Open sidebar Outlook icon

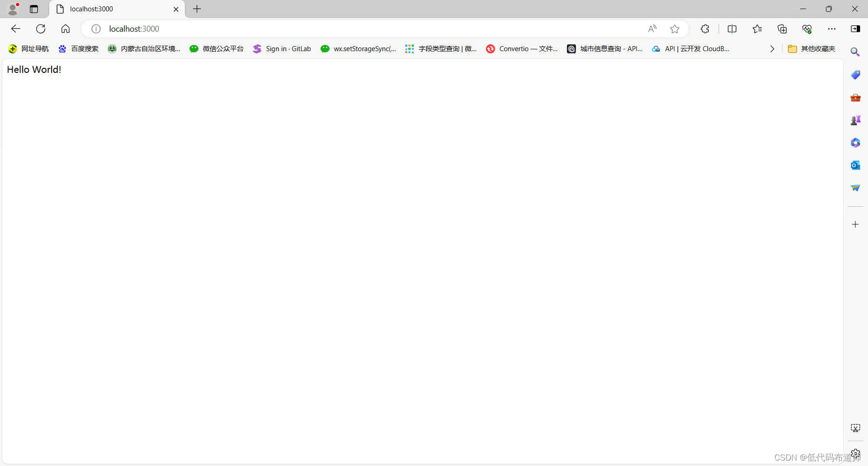[x=855, y=165]
